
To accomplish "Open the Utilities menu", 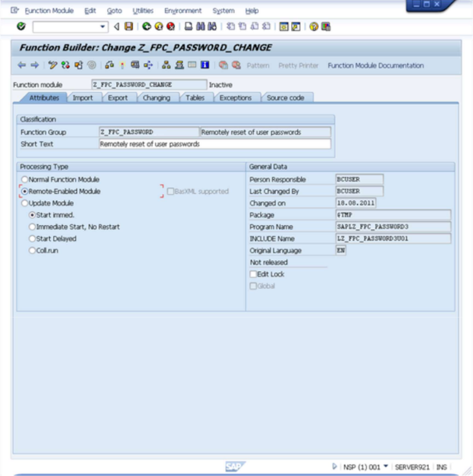I will click(x=143, y=11).
